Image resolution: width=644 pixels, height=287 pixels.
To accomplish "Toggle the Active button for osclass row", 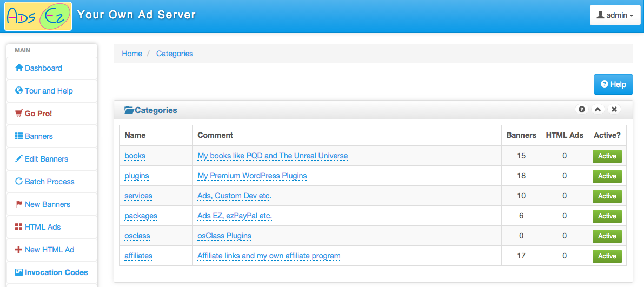I will (x=607, y=236).
